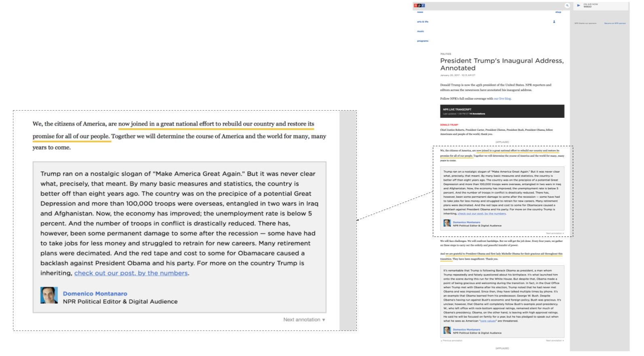The image size is (644, 356).
Task: Follow the 'core values' link
Action: coord(488,321)
